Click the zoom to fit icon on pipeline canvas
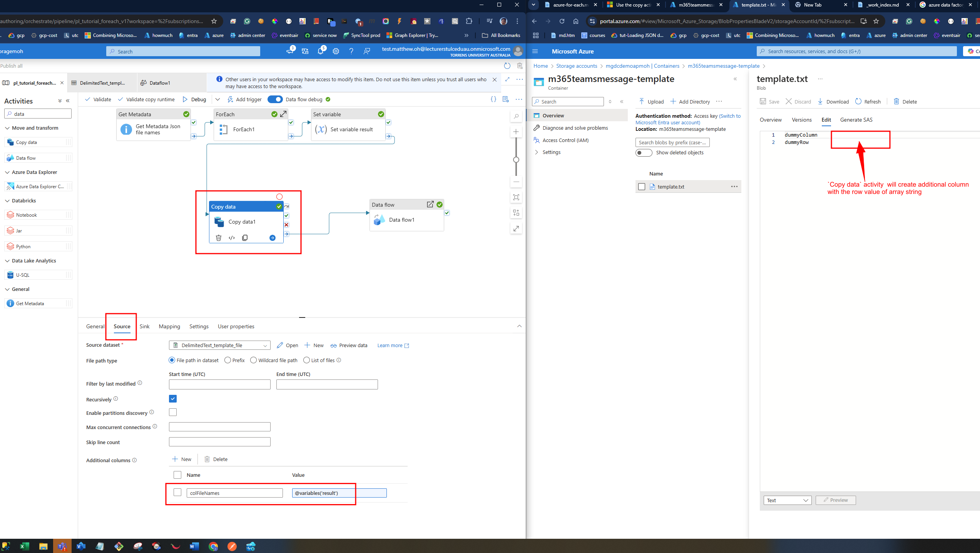The height and width of the screenshot is (553, 980). (516, 197)
